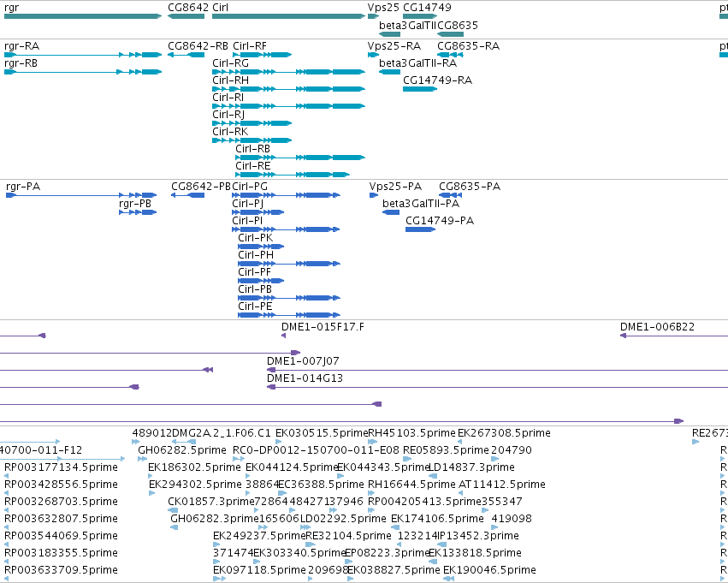Click the CG14749-PA protein label
The width and height of the screenshot is (728, 583).
(440, 221)
